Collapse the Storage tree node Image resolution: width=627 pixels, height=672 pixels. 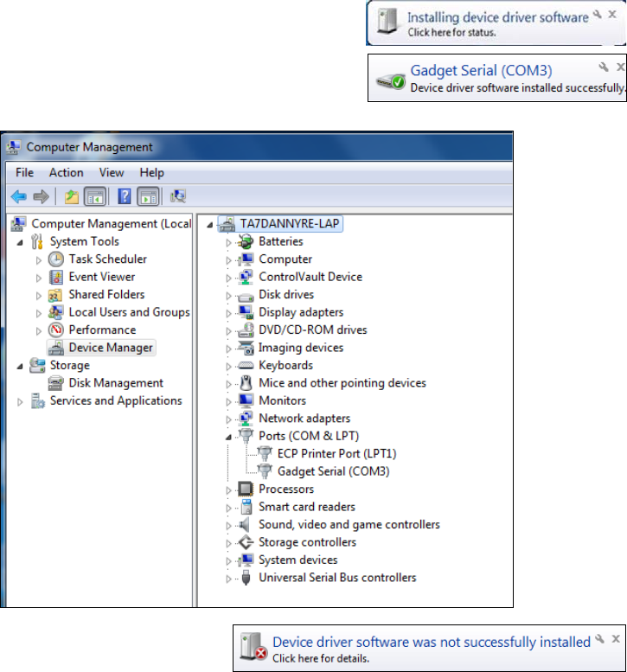[x=20, y=367]
